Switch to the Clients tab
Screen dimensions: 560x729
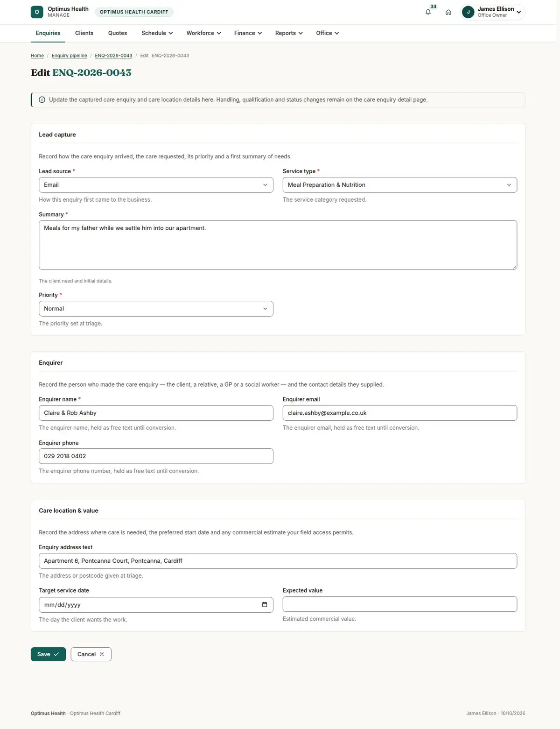tap(84, 33)
